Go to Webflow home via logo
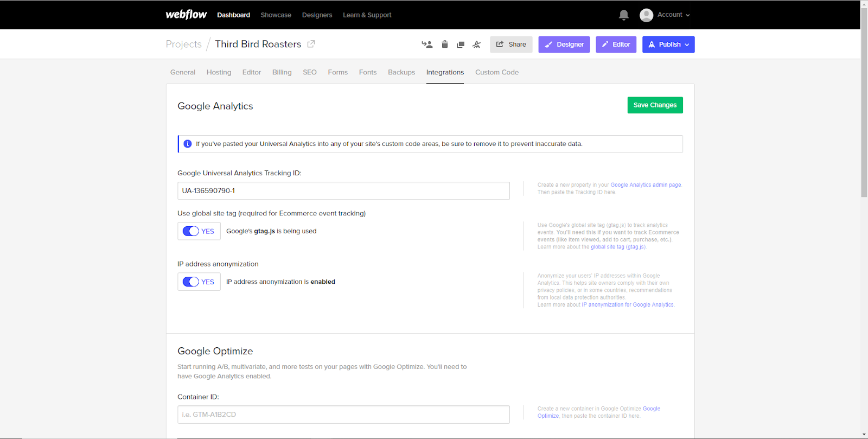Screen dimensions: 868x439 186,15
